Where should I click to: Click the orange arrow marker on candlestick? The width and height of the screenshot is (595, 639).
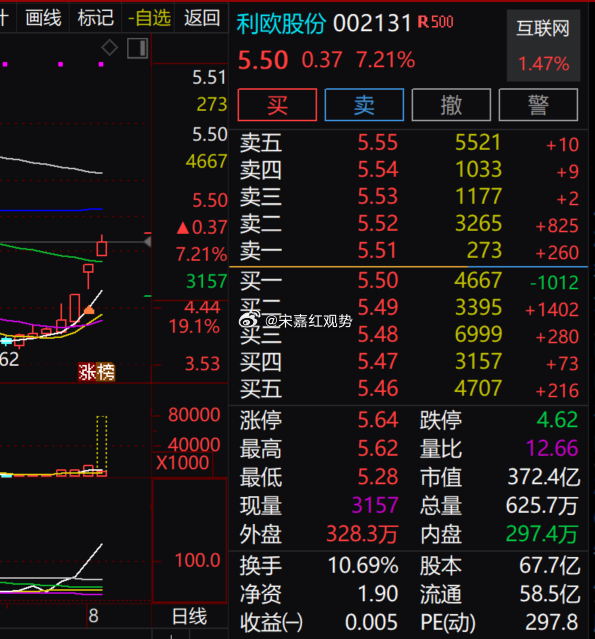tap(89, 310)
